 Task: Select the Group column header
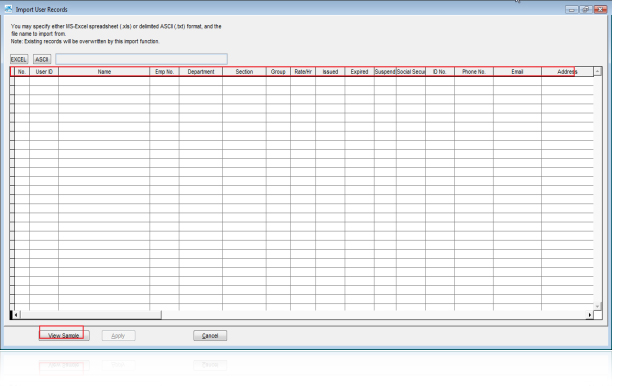278,72
